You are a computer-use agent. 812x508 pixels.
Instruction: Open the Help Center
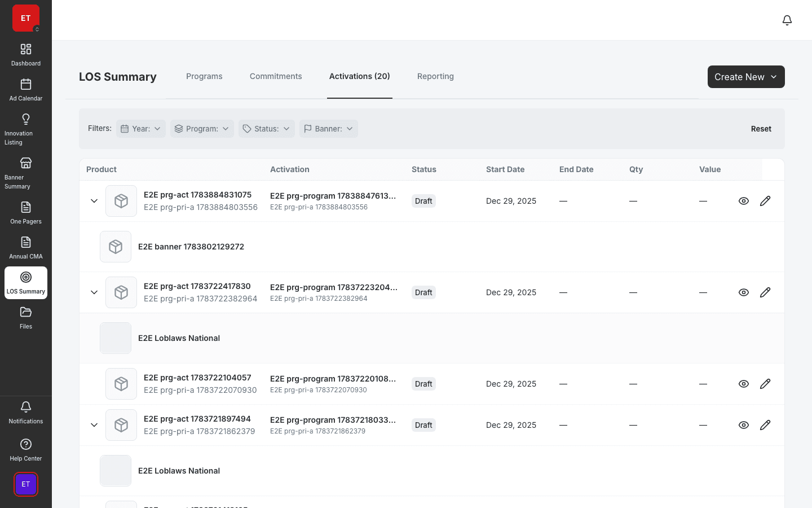(x=26, y=450)
